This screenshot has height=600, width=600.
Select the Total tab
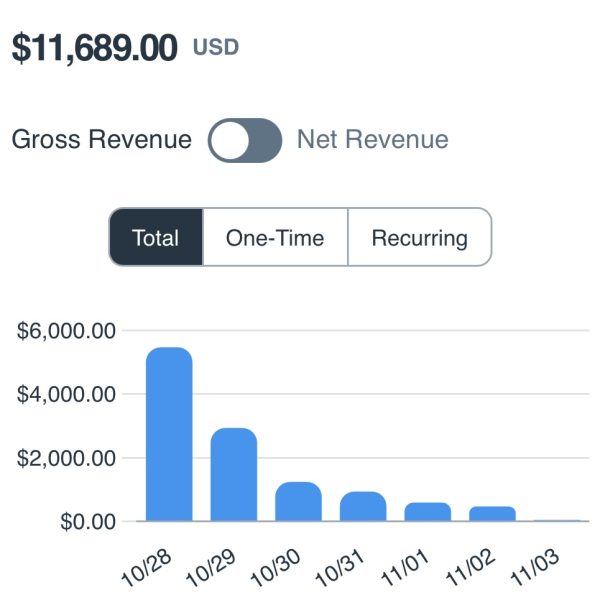[156, 238]
